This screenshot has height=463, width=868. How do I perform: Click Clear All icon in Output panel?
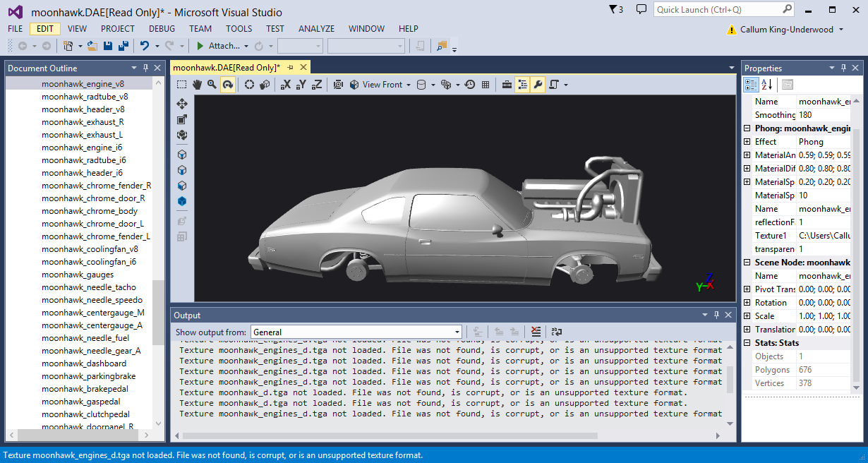click(536, 332)
